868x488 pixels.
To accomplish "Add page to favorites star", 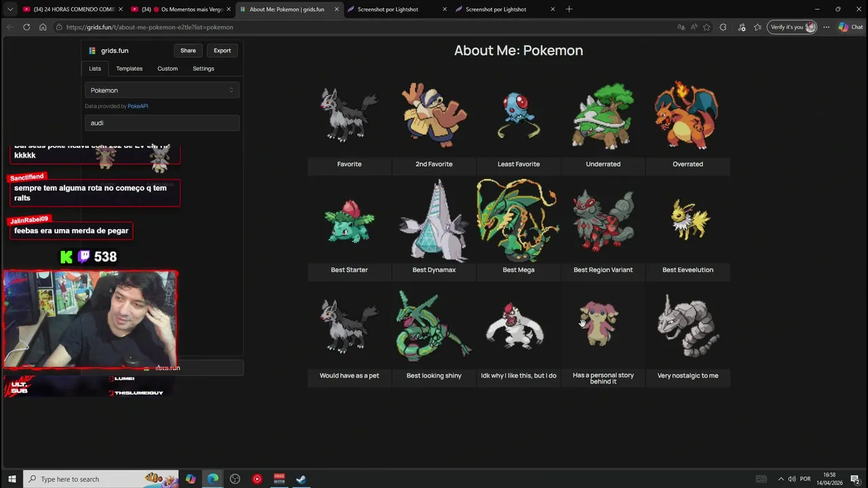I will pyautogui.click(x=707, y=27).
